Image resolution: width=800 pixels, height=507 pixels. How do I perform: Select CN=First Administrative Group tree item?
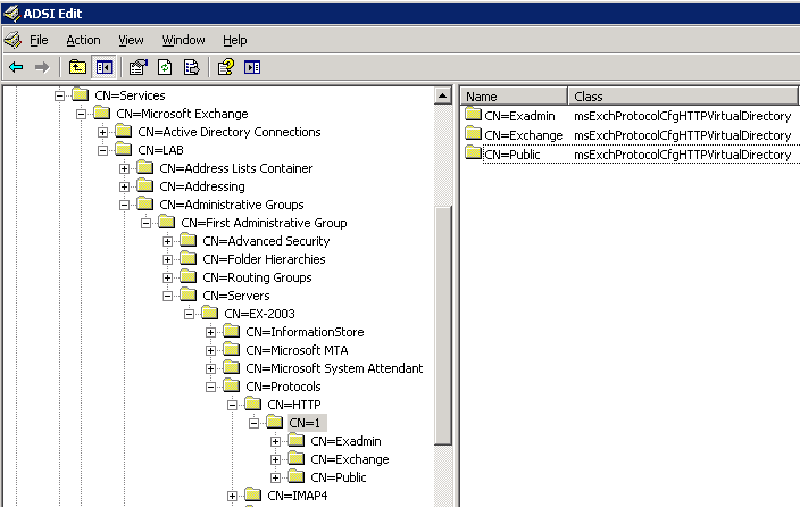click(x=264, y=223)
